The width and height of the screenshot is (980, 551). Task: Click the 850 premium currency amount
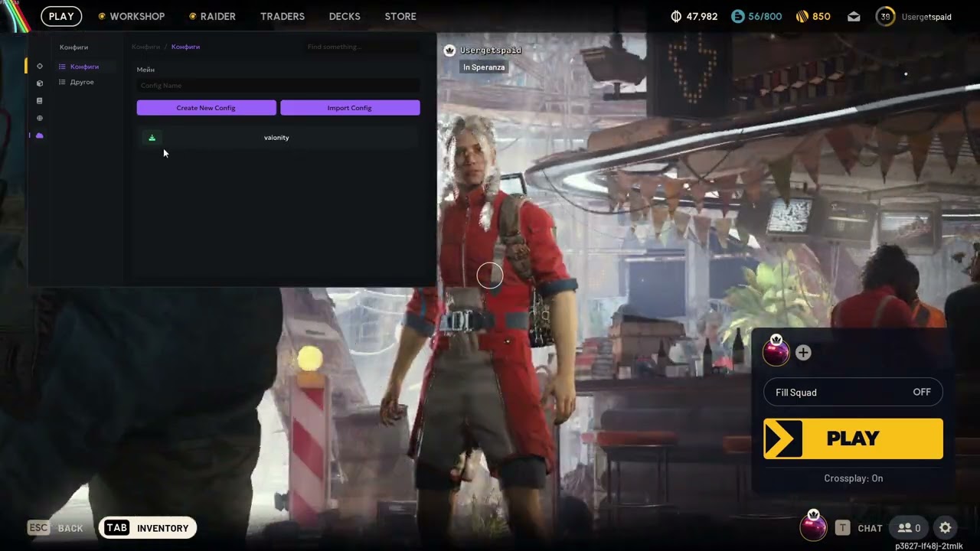pyautogui.click(x=822, y=16)
